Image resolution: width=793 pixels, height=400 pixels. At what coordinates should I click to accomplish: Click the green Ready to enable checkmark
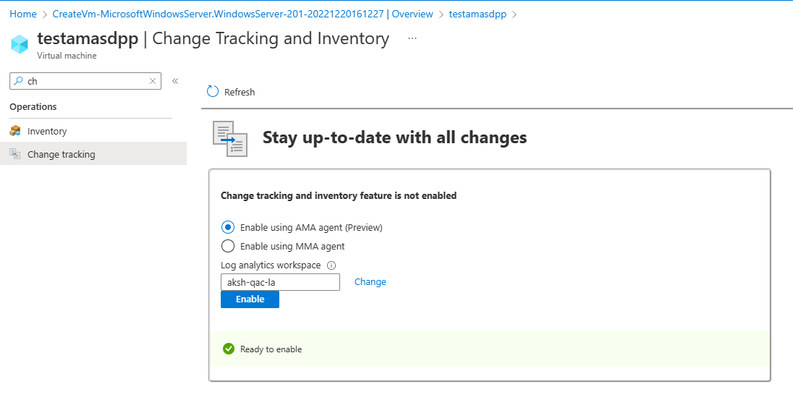coord(229,349)
